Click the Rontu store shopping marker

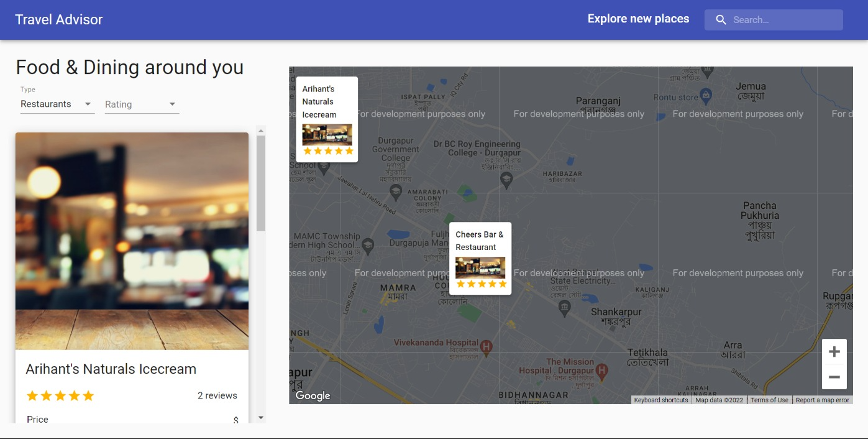[706, 95]
